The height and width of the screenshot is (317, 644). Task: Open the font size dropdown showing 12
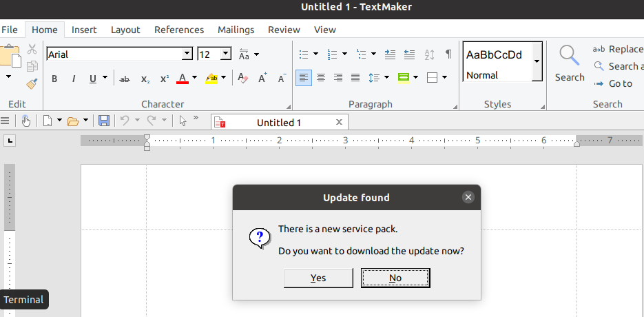[x=225, y=54]
